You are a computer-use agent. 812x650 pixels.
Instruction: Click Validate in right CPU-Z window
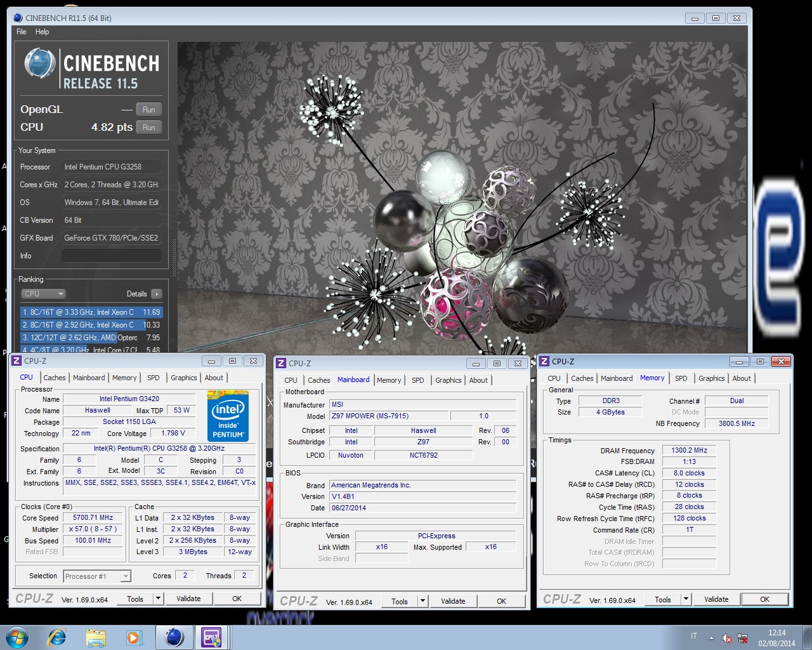pyautogui.click(x=716, y=599)
